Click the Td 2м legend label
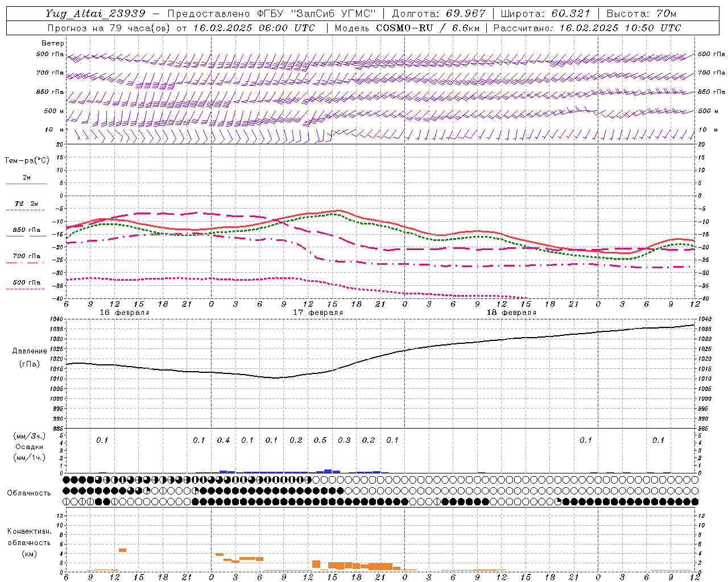The width and height of the screenshot is (728, 582). tap(26, 203)
